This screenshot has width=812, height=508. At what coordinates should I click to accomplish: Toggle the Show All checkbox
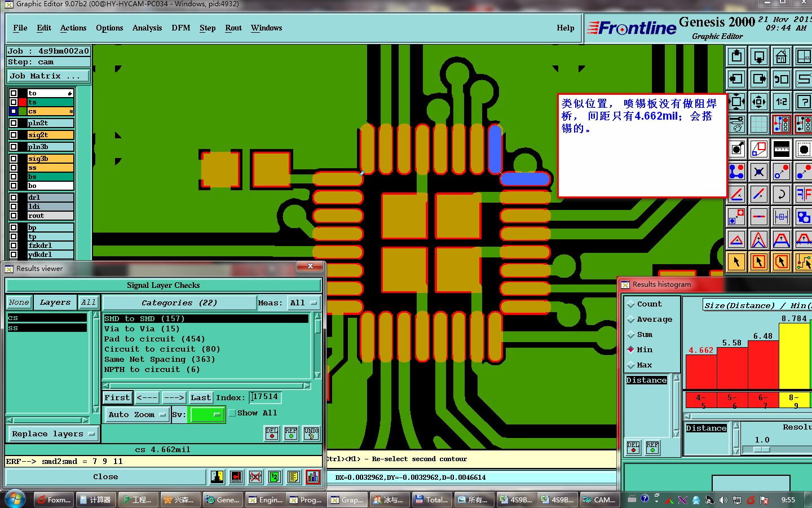232,413
